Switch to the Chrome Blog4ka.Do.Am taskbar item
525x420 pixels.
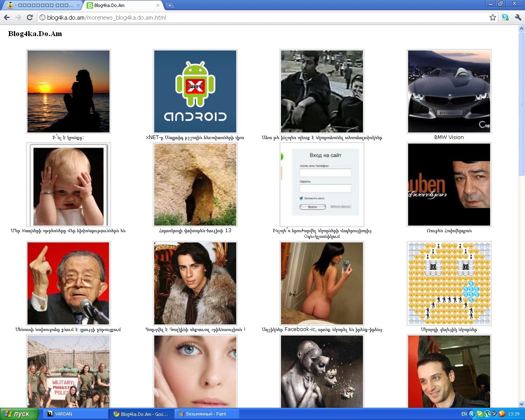(142, 414)
